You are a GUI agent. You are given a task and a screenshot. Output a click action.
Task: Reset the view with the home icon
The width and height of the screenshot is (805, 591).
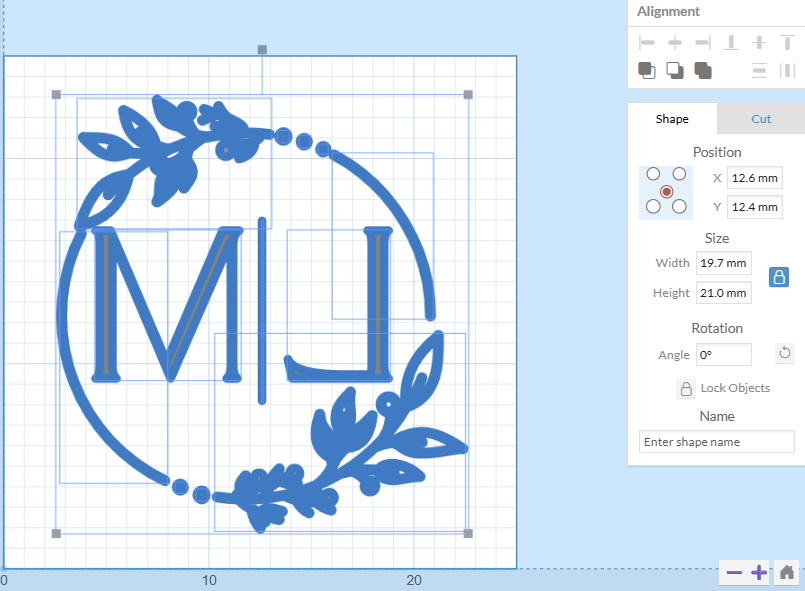pos(787,572)
